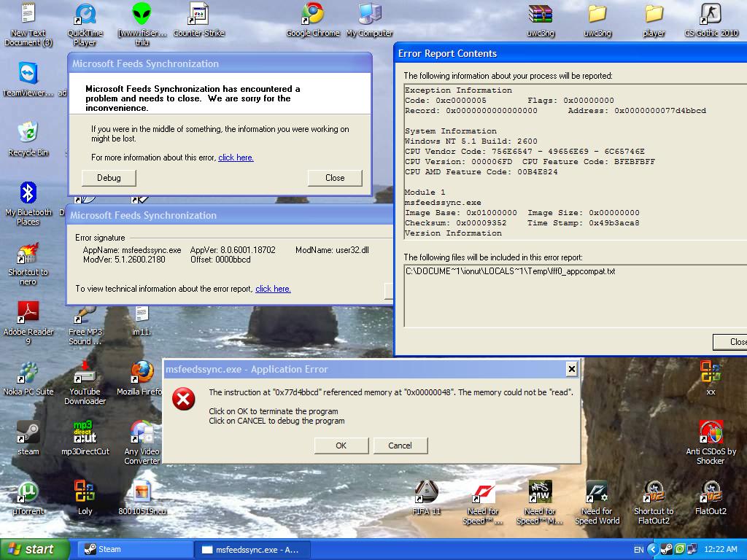Open TeamViewer desktop icon

(x=28, y=79)
